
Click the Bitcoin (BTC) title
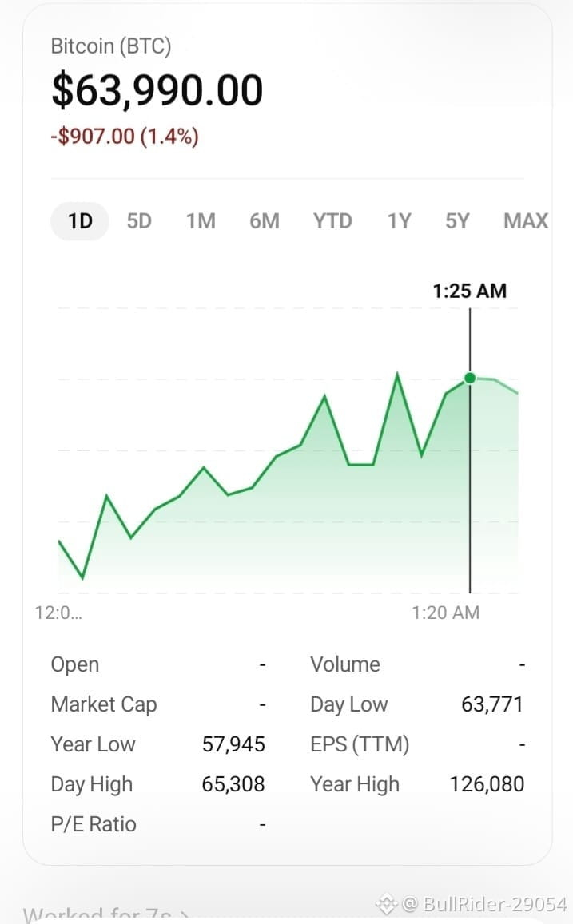pos(111,46)
